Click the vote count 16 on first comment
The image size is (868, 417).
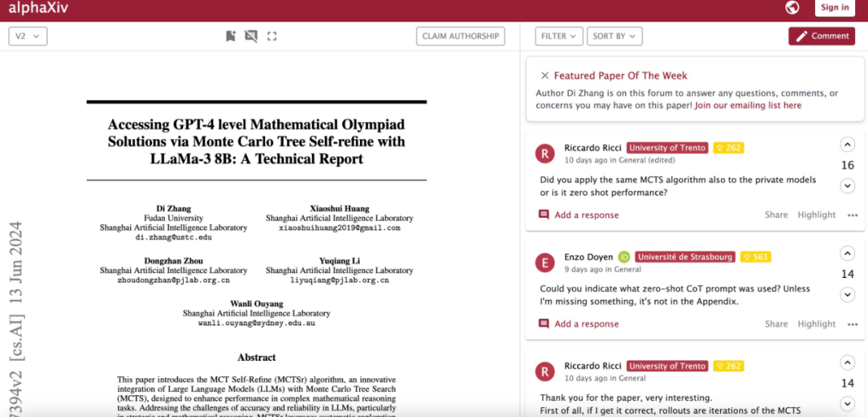point(847,166)
